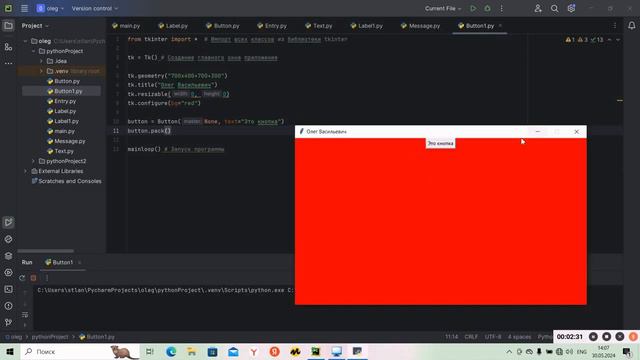Open the Structure tool window icon
The image size is (640, 360).
coord(8,47)
